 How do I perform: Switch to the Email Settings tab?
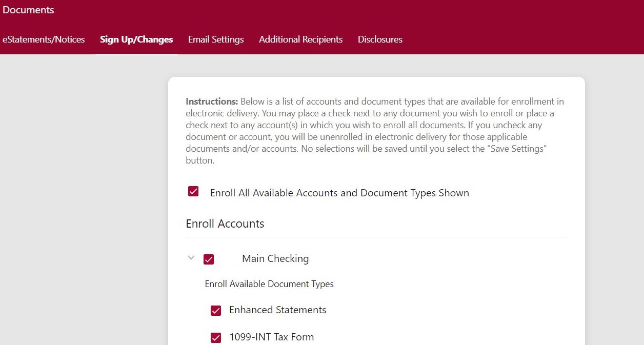tap(216, 39)
